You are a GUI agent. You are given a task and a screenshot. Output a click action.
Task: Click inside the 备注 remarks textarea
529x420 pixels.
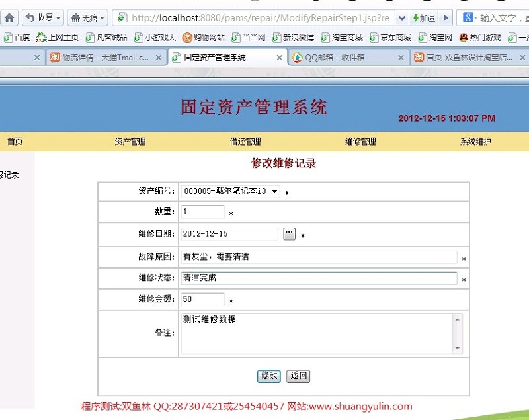(x=317, y=333)
